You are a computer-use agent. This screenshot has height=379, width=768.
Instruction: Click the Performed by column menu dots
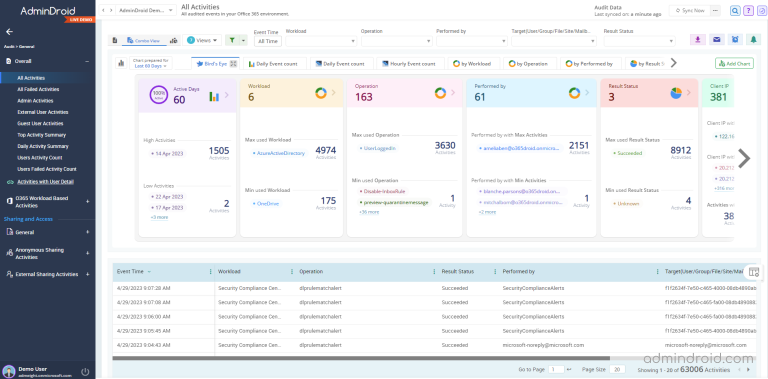pos(658,271)
